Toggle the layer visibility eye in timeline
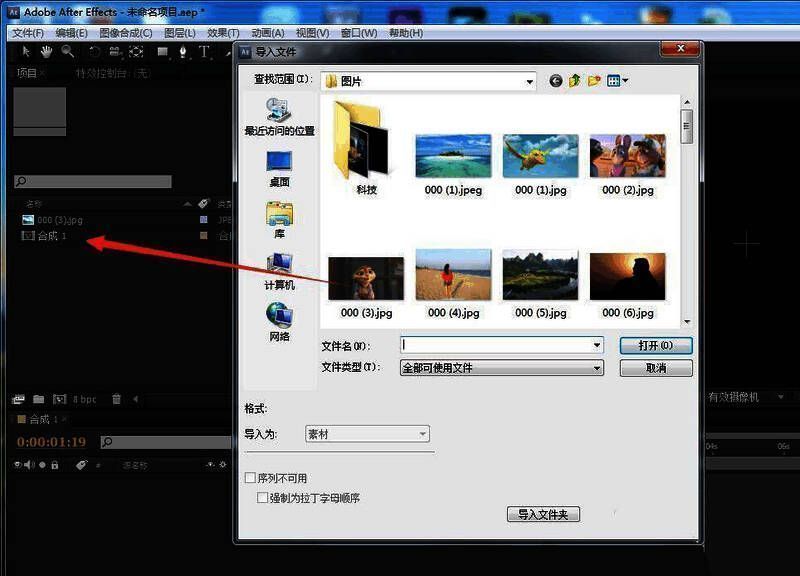This screenshot has width=800, height=576. pos(17,464)
